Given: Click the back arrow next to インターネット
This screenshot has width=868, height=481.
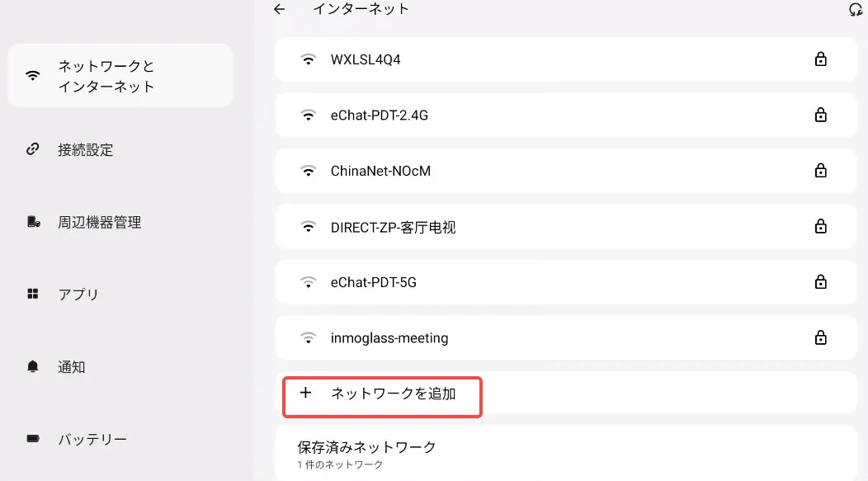Looking at the screenshot, I should tap(280, 9).
